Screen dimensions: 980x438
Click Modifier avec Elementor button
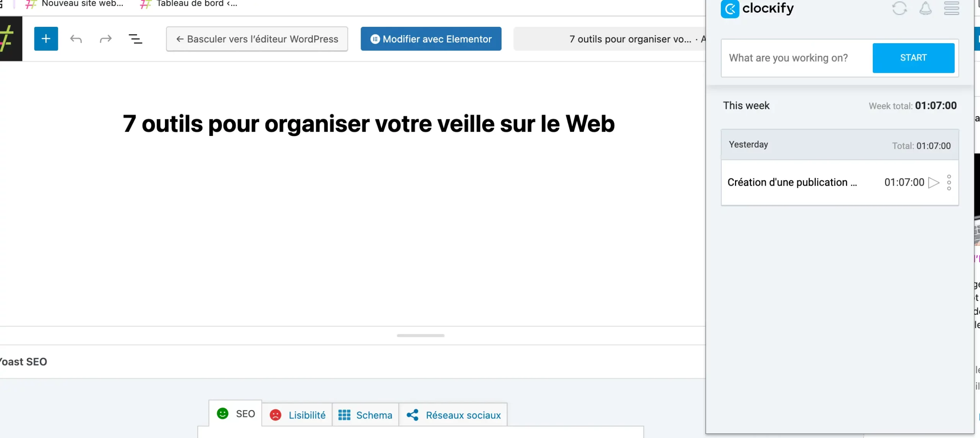431,39
